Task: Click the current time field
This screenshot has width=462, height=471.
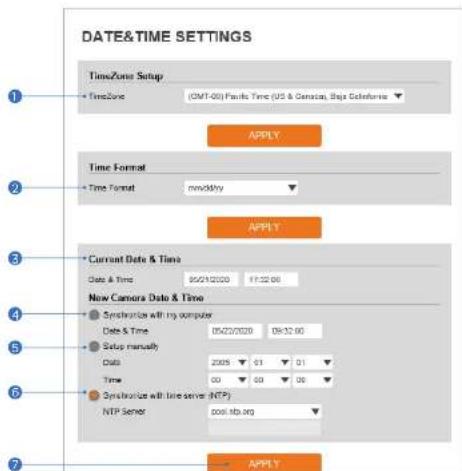Action: pos(271,279)
